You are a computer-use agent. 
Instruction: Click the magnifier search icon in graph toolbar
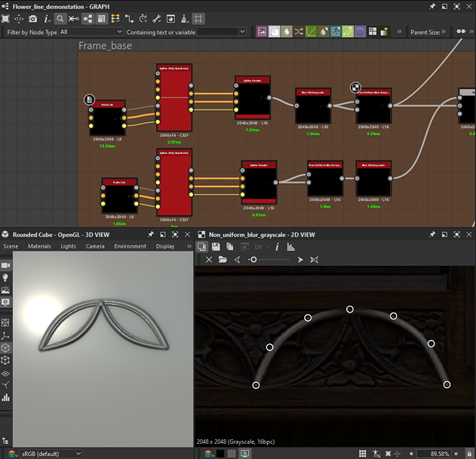[61, 17]
